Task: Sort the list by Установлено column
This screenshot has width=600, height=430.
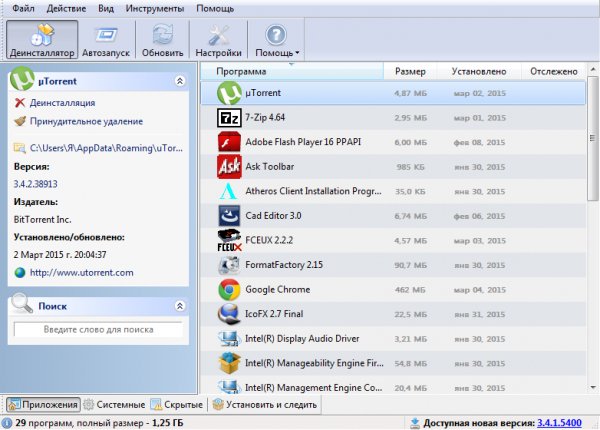Action: pos(479,71)
